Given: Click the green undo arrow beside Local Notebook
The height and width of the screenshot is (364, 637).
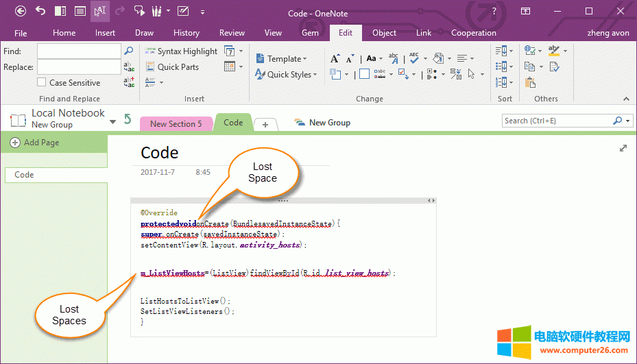Looking at the screenshot, I should [x=128, y=119].
